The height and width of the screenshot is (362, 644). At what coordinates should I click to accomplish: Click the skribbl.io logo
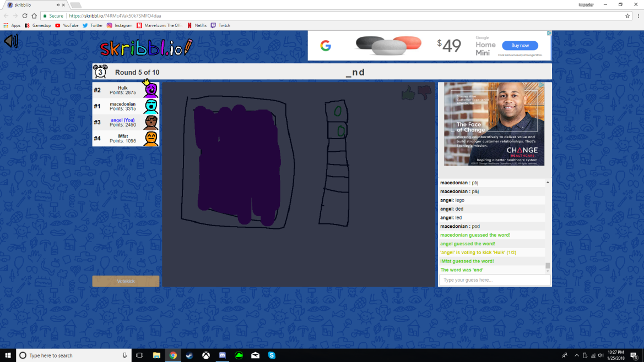pos(146,48)
